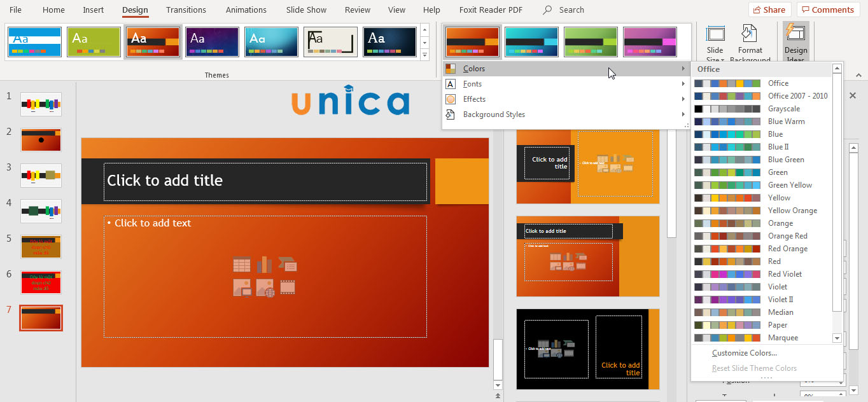Click the Insert Table placeholder icon

pos(242,265)
